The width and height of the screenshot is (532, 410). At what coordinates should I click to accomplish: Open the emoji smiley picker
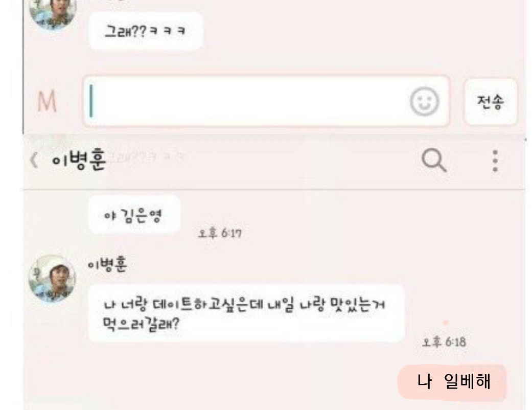pos(425,101)
